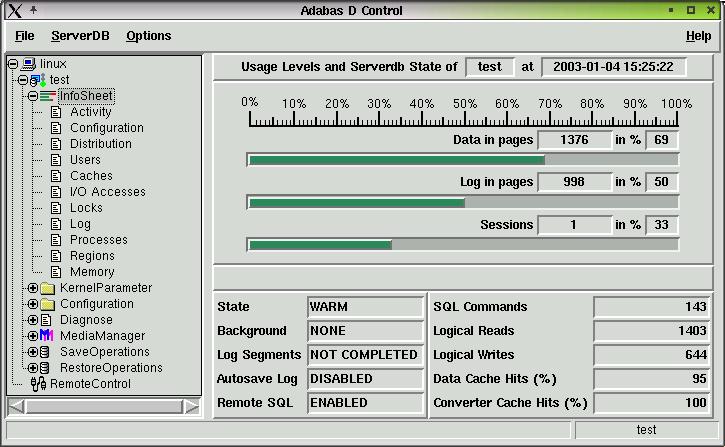This screenshot has width=725, height=447.
Task: Click the Log in pages value 998
Action: coord(575,182)
